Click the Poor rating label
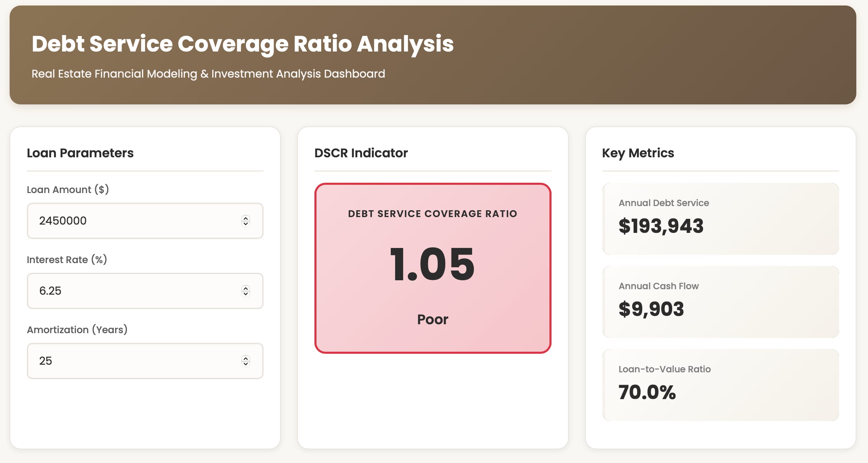 pyautogui.click(x=433, y=319)
